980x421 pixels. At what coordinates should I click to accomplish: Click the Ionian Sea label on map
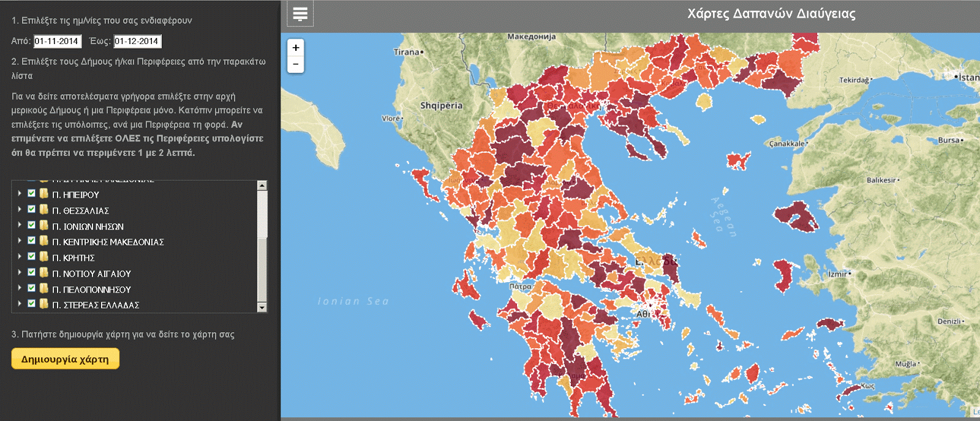pyautogui.click(x=353, y=301)
